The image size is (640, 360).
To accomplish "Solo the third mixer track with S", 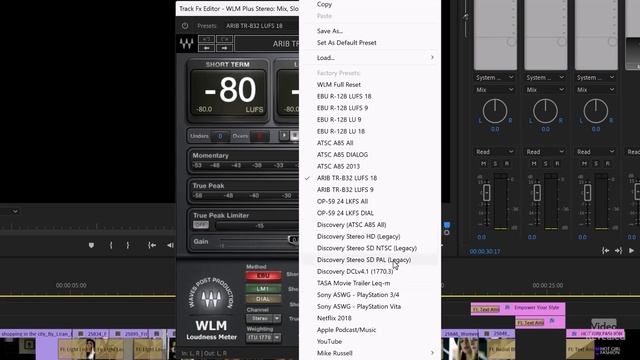I will pyautogui.click(x=596, y=163).
